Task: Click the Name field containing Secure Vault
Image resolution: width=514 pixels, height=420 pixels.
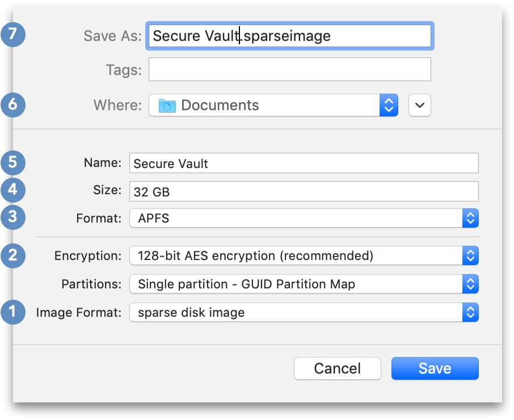Action: (x=304, y=163)
